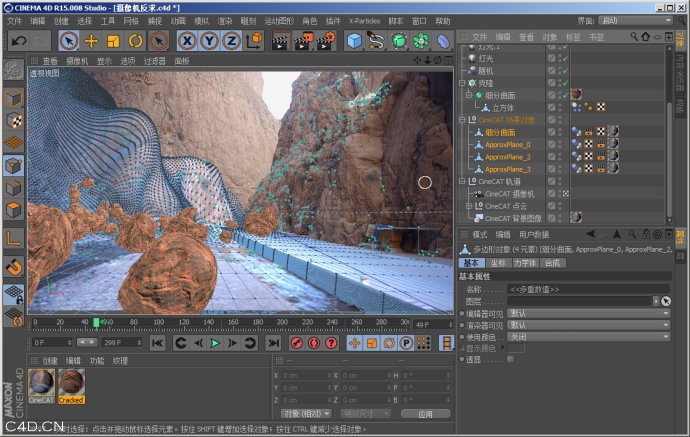Collapse the CineCAT 轨道 tree node
The width and height of the screenshot is (690, 437).
(462, 181)
